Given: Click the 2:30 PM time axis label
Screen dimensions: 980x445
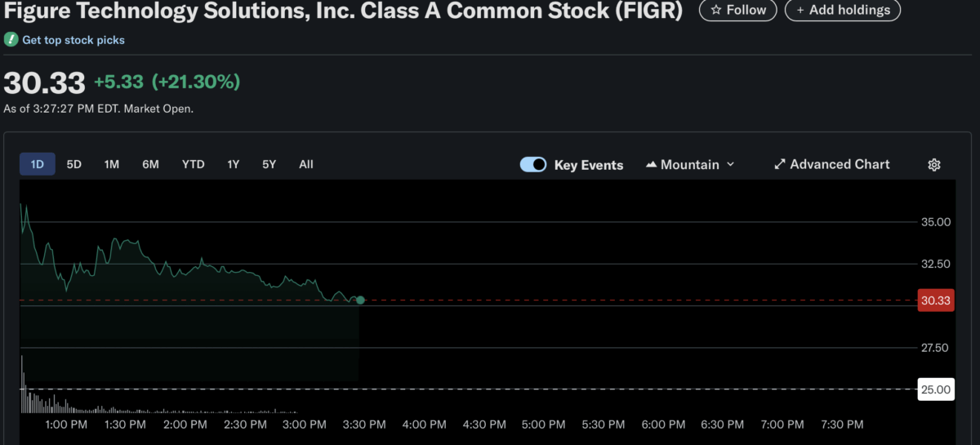Looking at the screenshot, I should coord(245,425).
